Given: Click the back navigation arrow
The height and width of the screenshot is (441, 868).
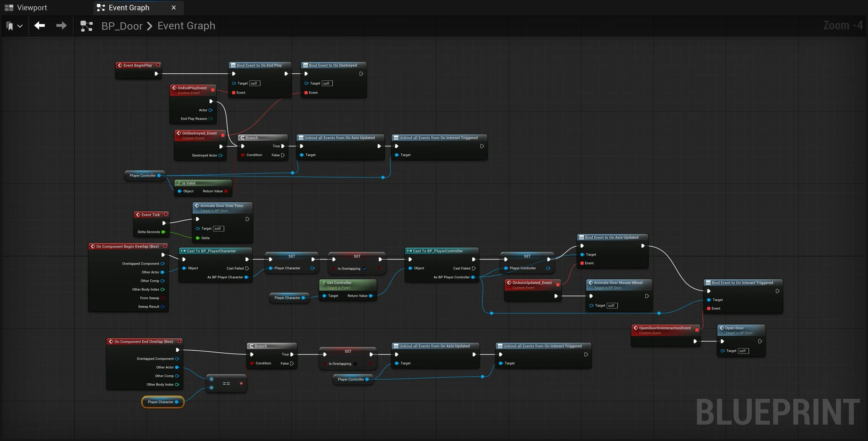Looking at the screenshot, I should (x=40, y=25).
